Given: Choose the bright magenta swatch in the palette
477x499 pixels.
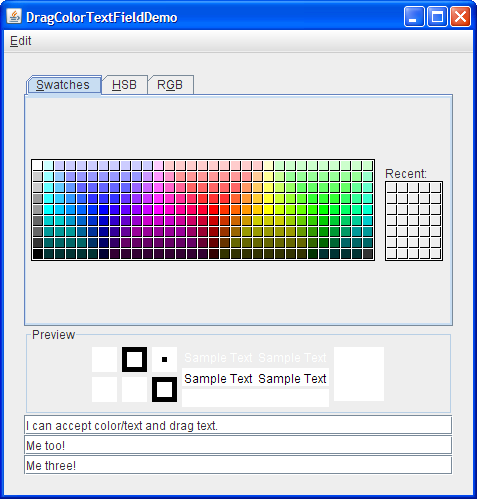Looking at the screenshot, I should [x=159, y=210].
